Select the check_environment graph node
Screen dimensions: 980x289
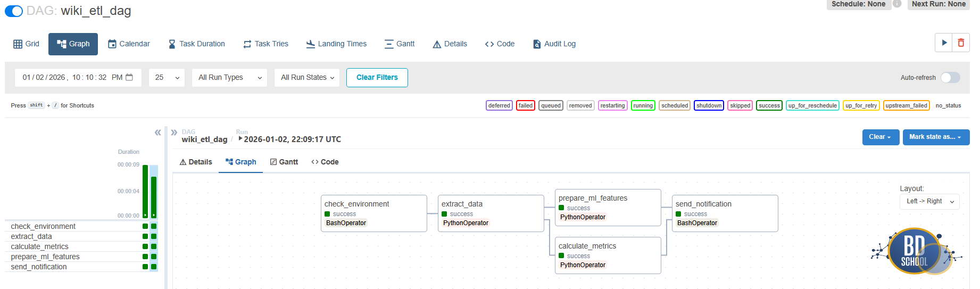(x=374, y=213)
